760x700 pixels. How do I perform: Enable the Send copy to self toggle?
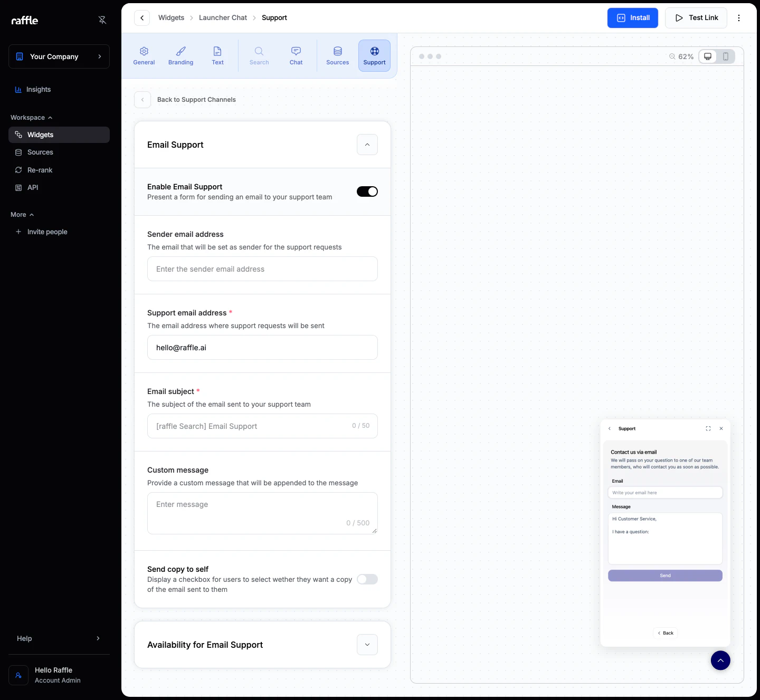click(367, 579)
